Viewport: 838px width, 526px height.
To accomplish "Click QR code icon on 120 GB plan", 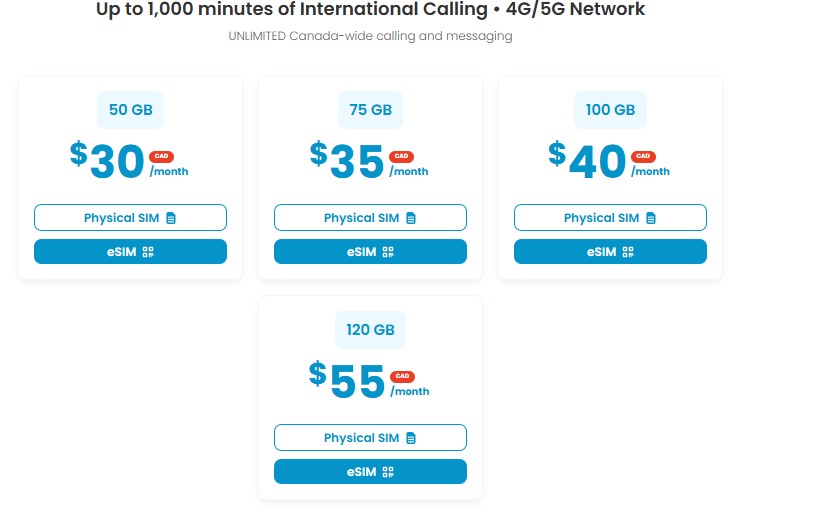I will (388, 472).
